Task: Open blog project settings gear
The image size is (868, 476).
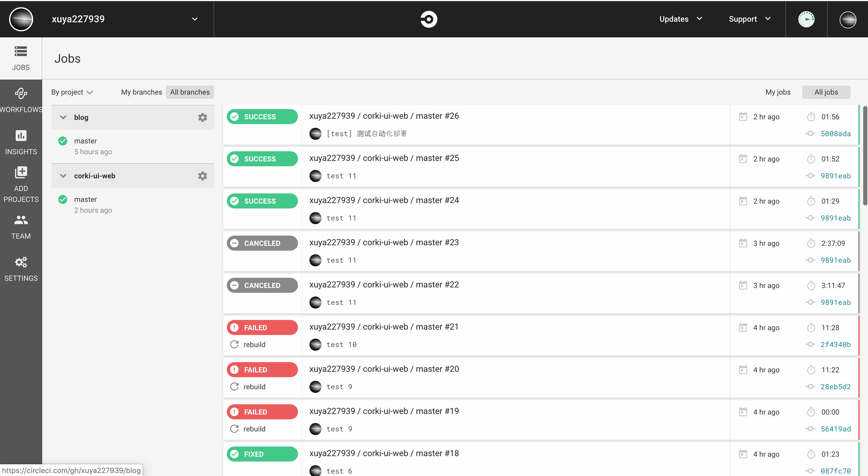Action: point(202,117)
